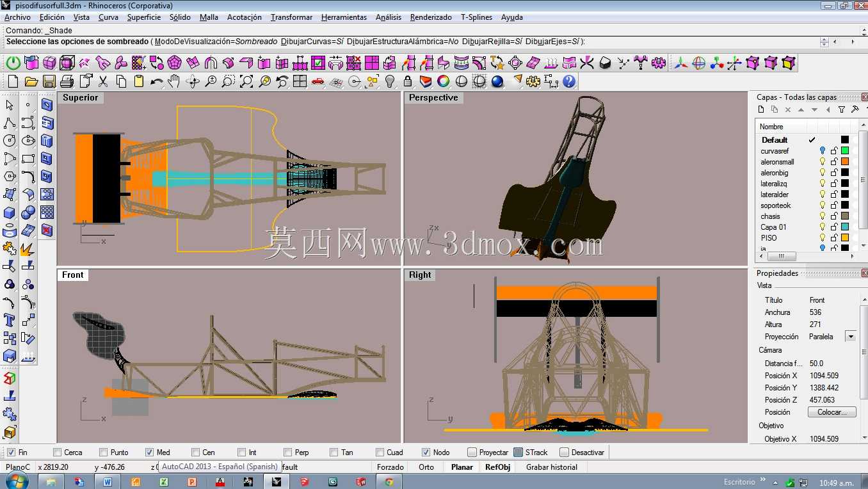
Task: Click the layer filter funnel icon
Action: pyautogui.click(x=842, y=109)
